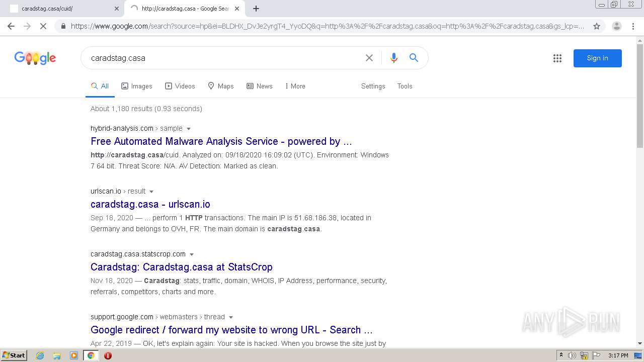
Task: Submit search with the magnifier icon
Action: point(414,58)
